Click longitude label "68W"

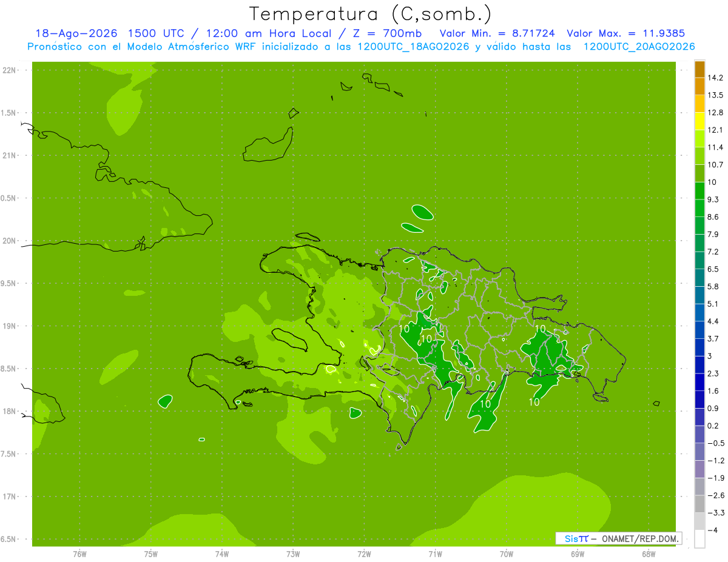[x=649, y=554]
